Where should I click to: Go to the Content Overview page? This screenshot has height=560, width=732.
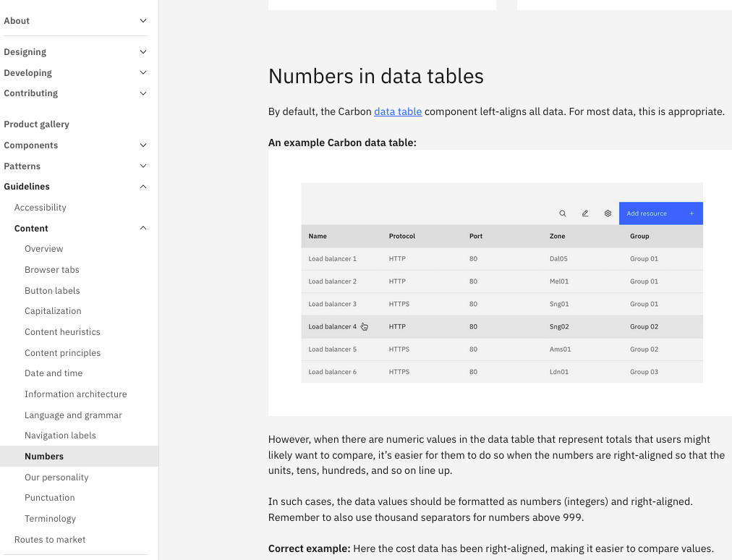pos(44,249)
